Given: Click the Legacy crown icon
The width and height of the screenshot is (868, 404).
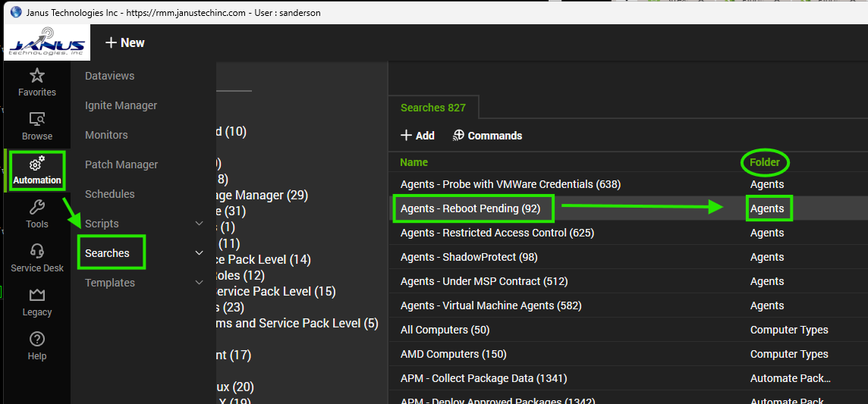Looking at the screenshot, I should 37,296.
